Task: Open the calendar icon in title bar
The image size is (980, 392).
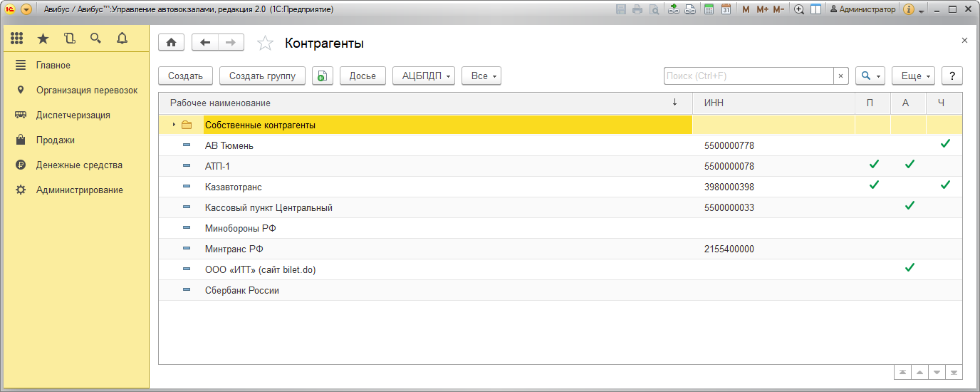Action: click(726, 9)
